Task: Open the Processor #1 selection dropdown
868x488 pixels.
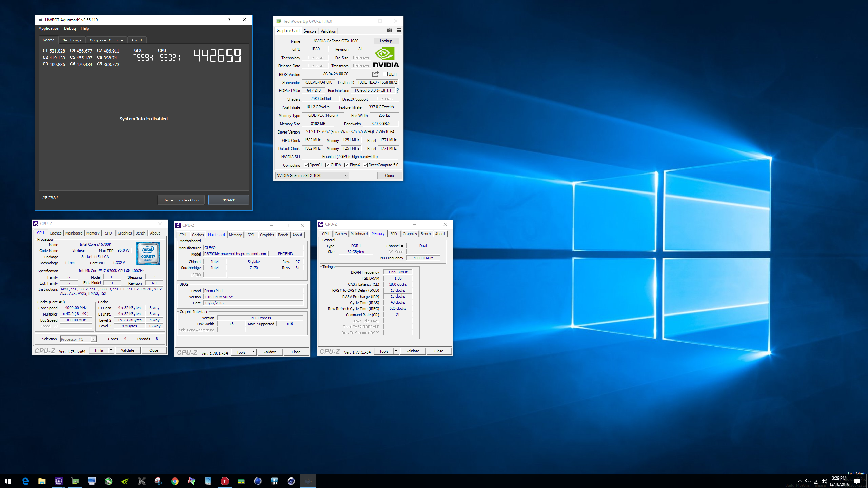Action: click(x=78, y=339)
